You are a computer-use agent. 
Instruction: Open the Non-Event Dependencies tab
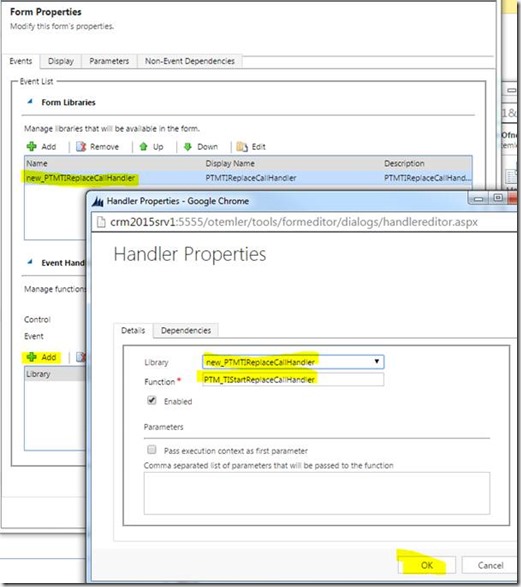(x=190, y=61)
